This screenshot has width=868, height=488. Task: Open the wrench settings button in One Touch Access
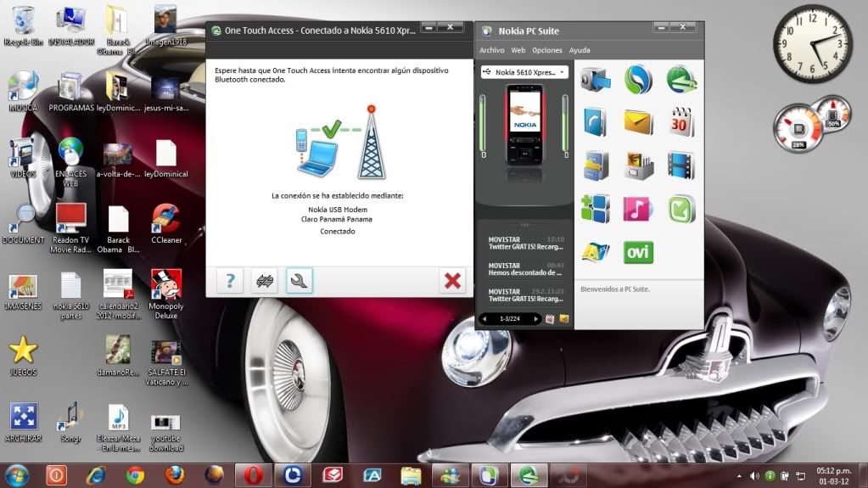click(299, 281)
